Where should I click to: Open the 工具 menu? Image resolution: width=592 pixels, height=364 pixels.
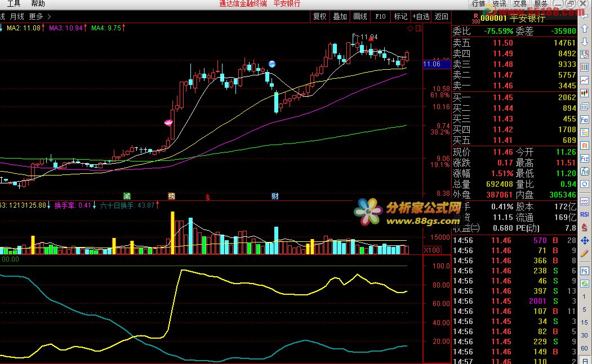click(x=14, y=4)
